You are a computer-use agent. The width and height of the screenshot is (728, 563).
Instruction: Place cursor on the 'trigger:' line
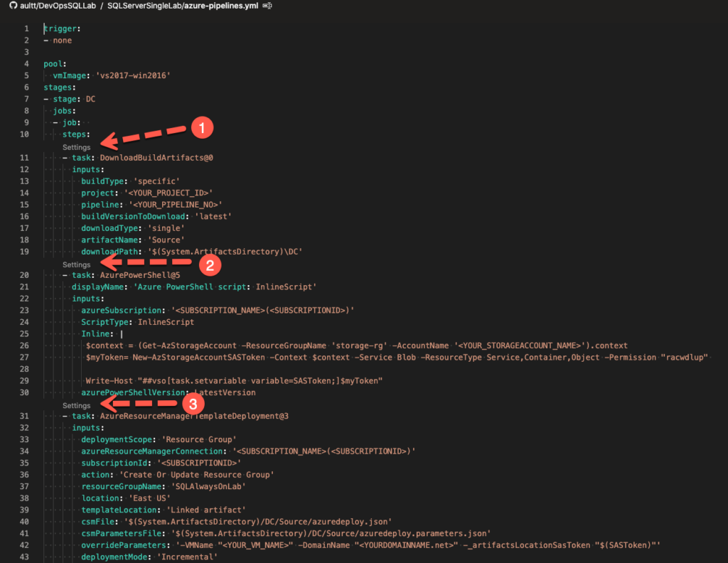point(63,28)
